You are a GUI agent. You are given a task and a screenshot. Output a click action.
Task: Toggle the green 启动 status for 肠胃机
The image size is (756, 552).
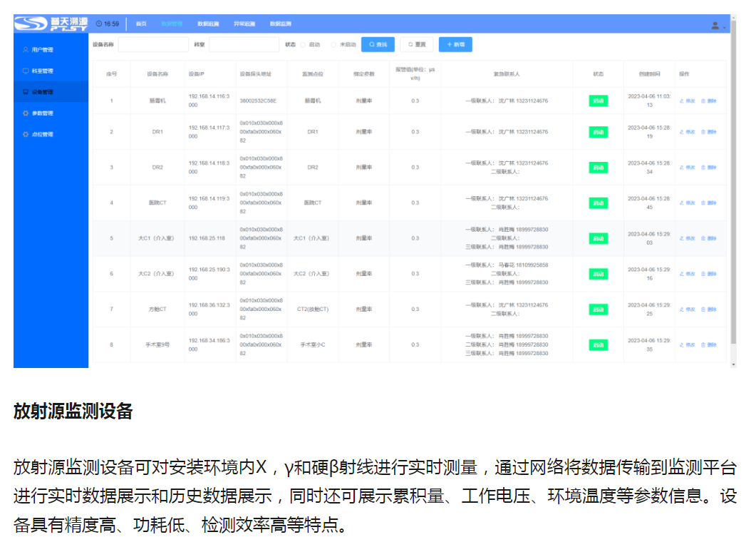(x=598, y=101)
